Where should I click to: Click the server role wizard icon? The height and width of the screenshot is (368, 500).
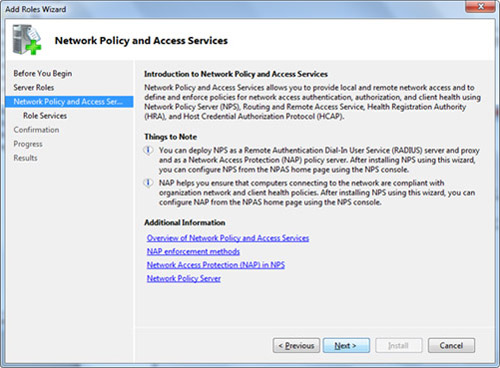[27, 40]
